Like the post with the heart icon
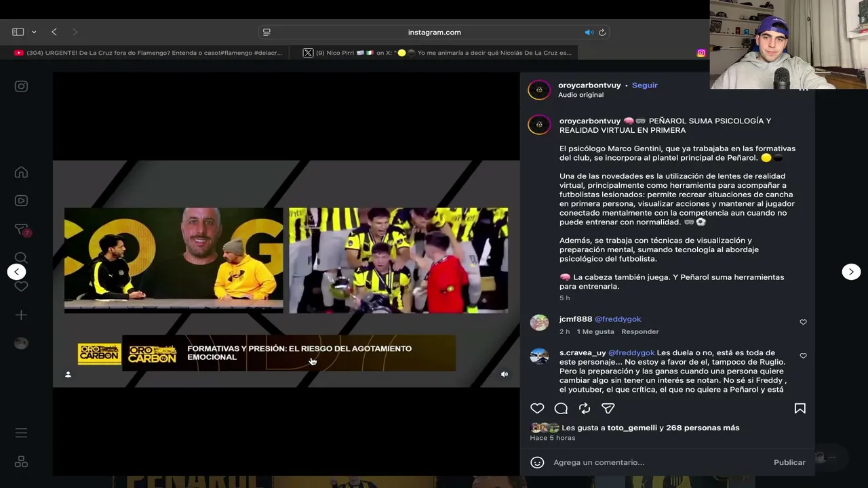The height and width of the screenshot is (488, 868). pyautogui.click(x=537, y=408)
